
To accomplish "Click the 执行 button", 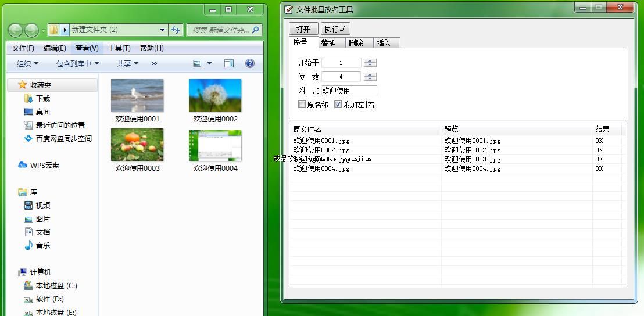I will point(335,28).
